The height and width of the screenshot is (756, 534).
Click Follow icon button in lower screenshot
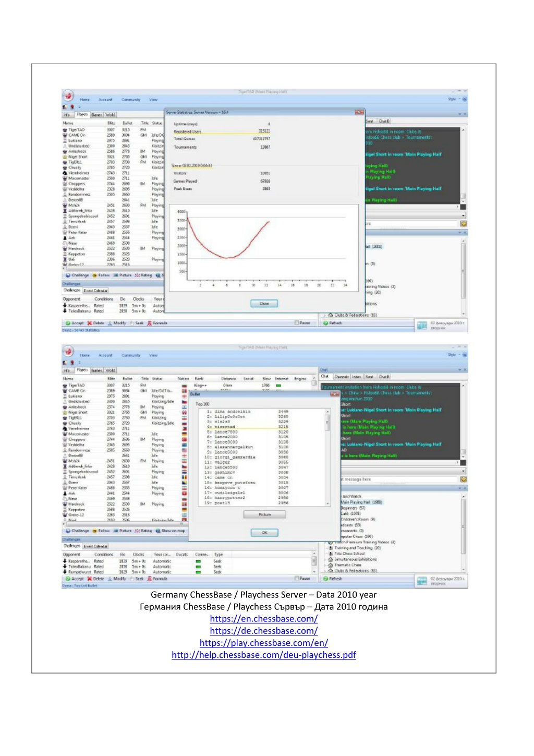(101, 531)
